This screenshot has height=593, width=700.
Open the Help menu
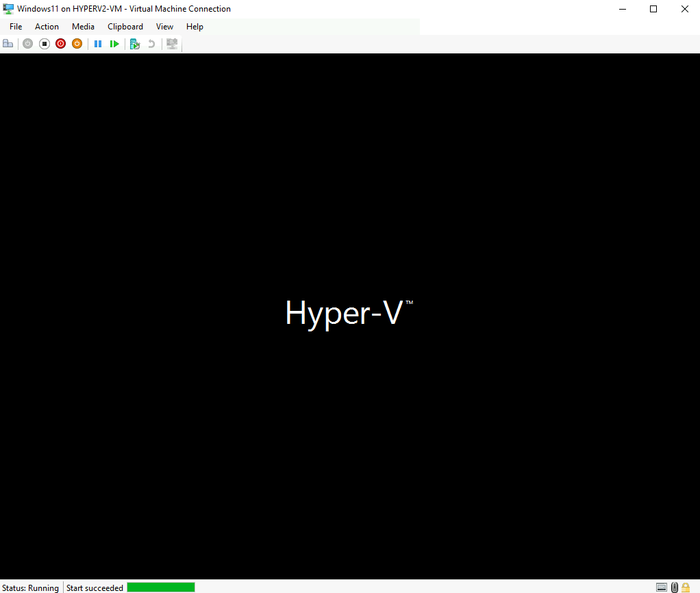pos(195,27)
